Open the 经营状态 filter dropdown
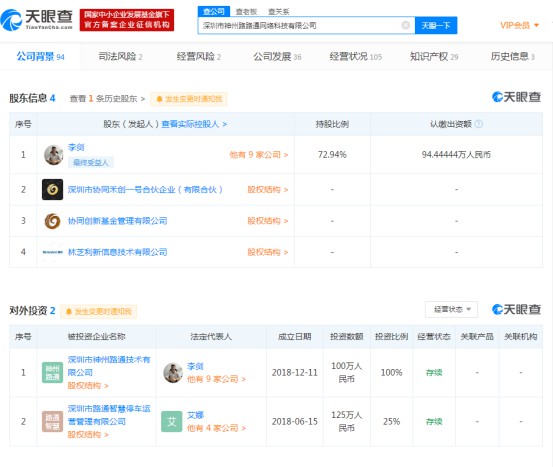Viewport: 553px width, 467px height. (451, 309)
